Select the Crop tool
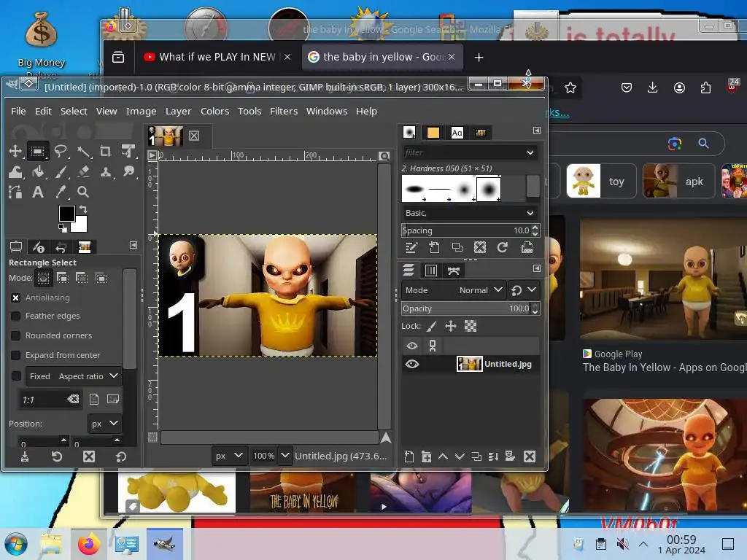Viewport: 747px width, 560px height. pos(105,152)
